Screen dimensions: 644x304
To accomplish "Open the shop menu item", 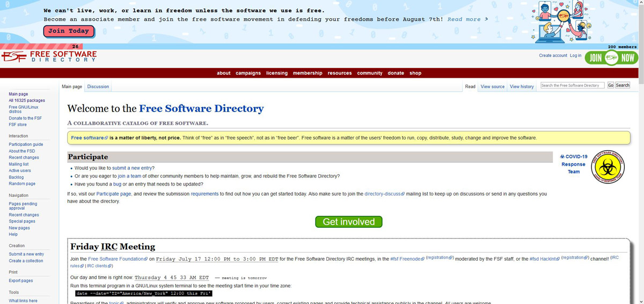I will click(415, 73).
